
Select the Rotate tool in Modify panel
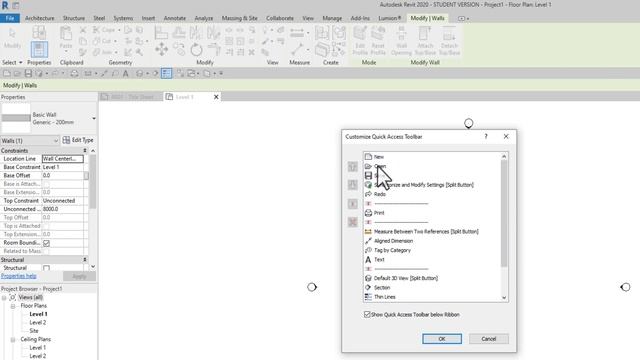pos(196,50)
